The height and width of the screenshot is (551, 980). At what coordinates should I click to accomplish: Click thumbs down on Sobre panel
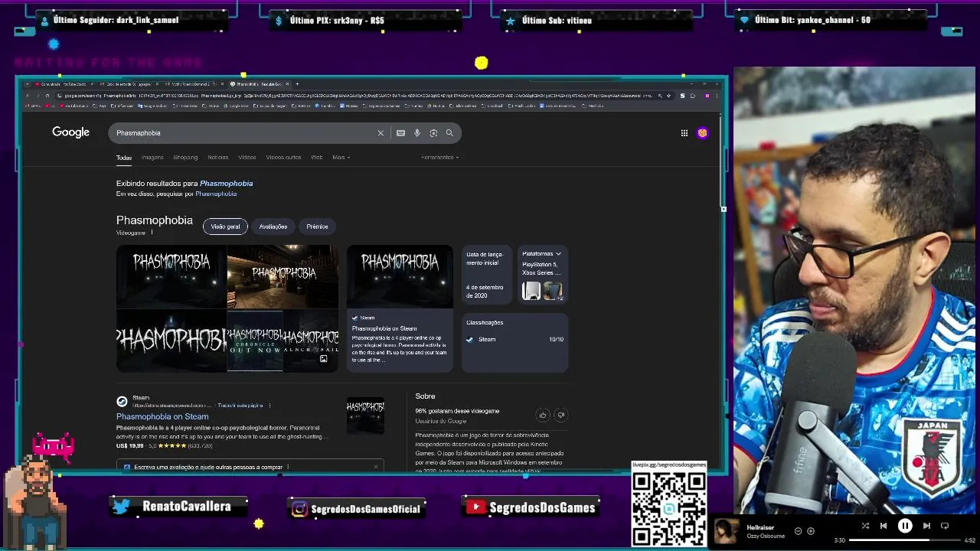[x=560, y=415]
